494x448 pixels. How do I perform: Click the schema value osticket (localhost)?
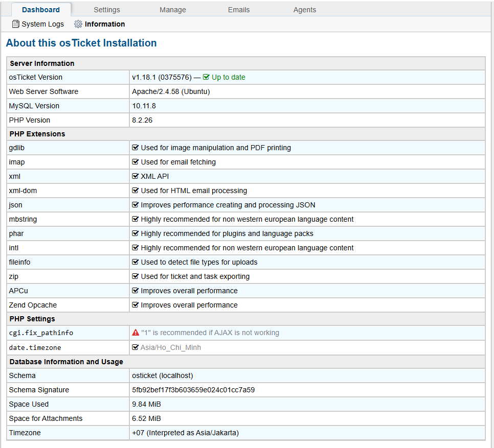click(163, 375)
